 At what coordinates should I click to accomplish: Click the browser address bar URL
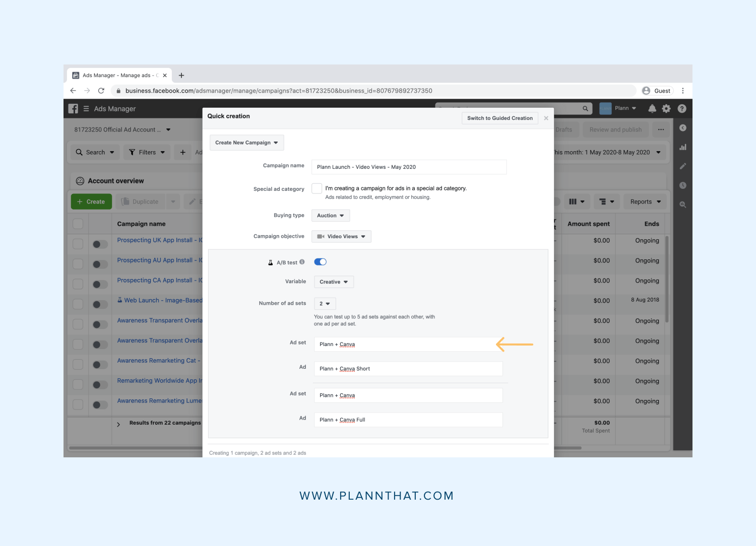pos(279,91)
